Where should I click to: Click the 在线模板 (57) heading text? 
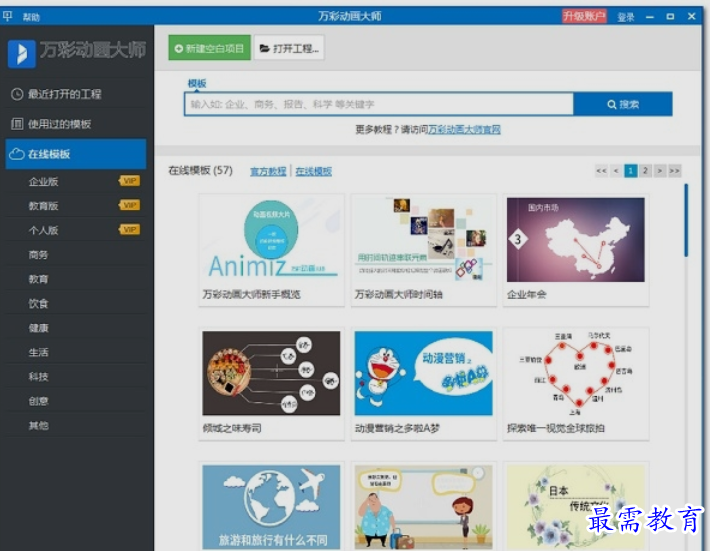[201, 171]
